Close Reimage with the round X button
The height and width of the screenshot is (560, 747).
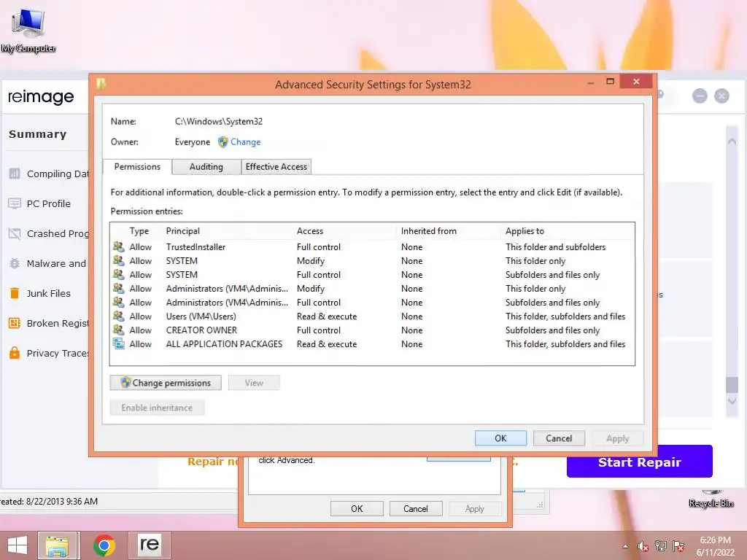click(721, 96)
